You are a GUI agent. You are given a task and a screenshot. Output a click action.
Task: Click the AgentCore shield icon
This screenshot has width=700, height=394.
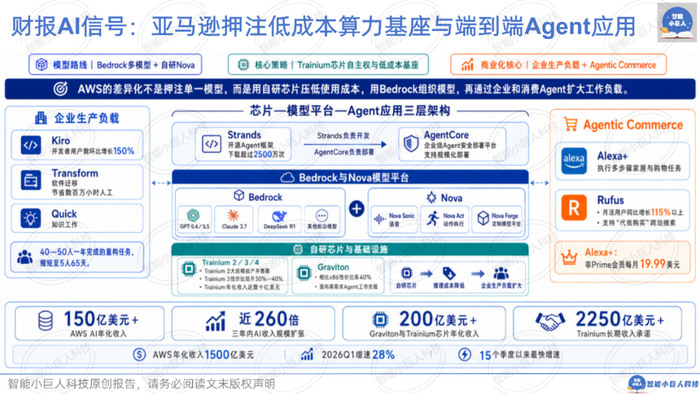tap(411, 144)
